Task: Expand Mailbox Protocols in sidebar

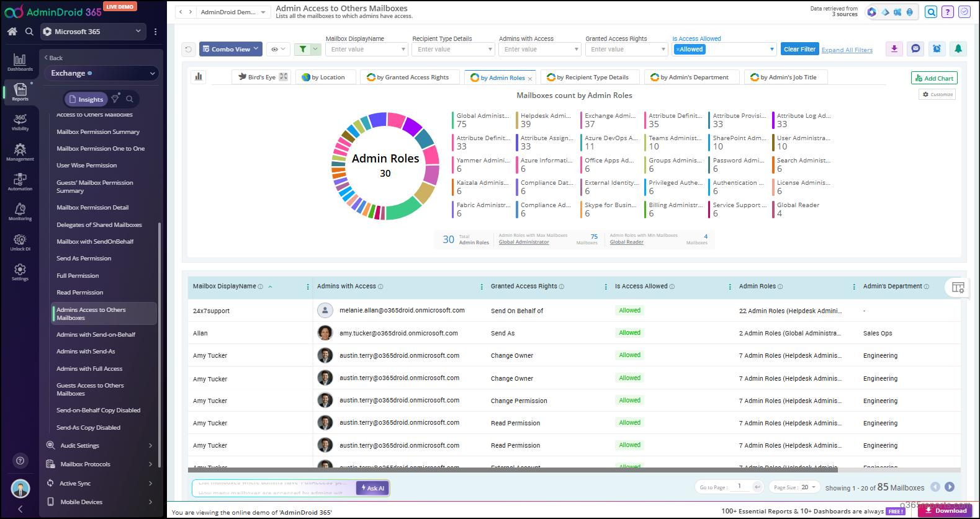Action: 99,464
